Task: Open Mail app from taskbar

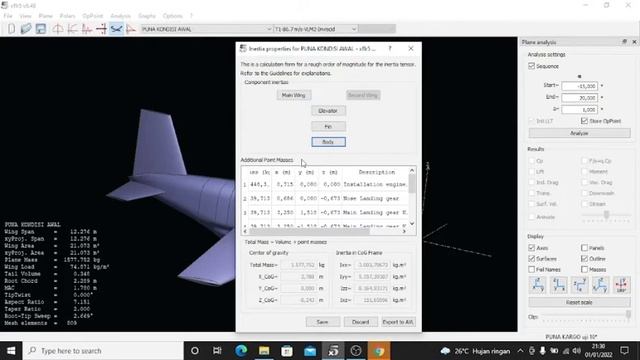Action: (310, 351)
